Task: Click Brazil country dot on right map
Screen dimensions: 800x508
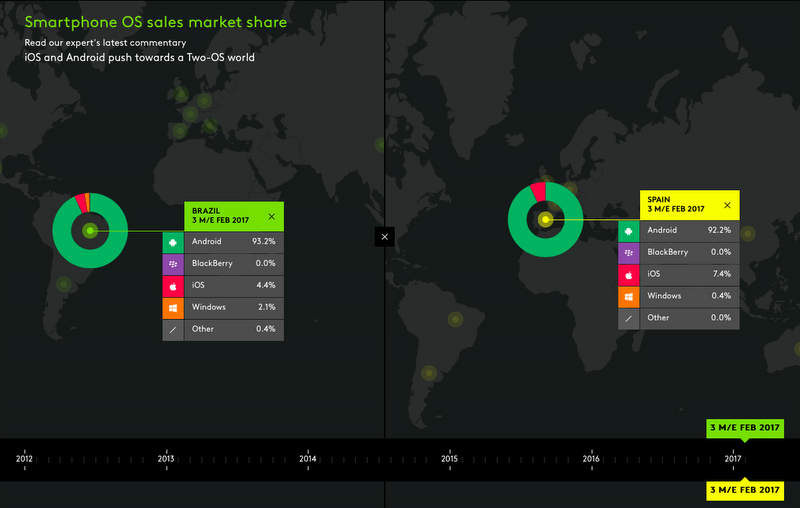Action: (455, 320)
